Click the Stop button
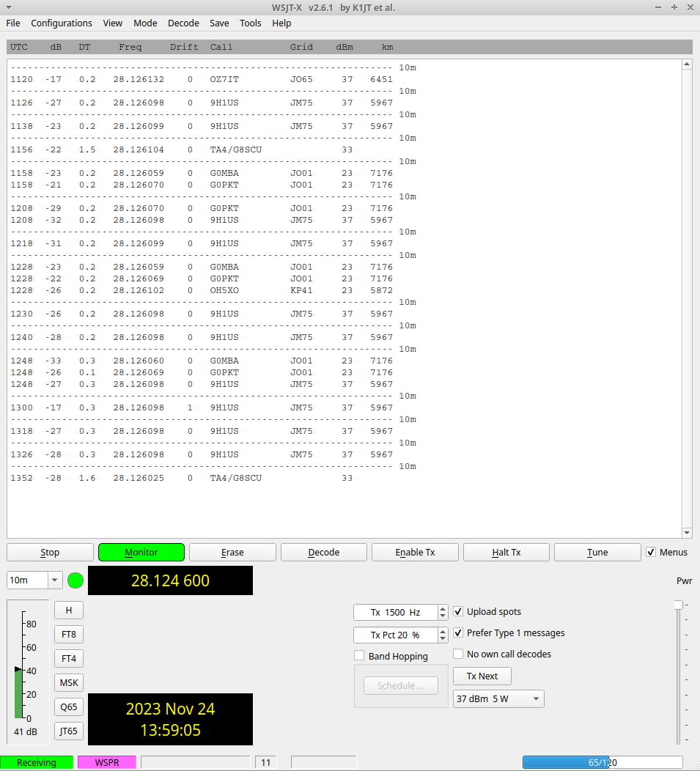Viewport: 700px width, 771px height. 50,552
